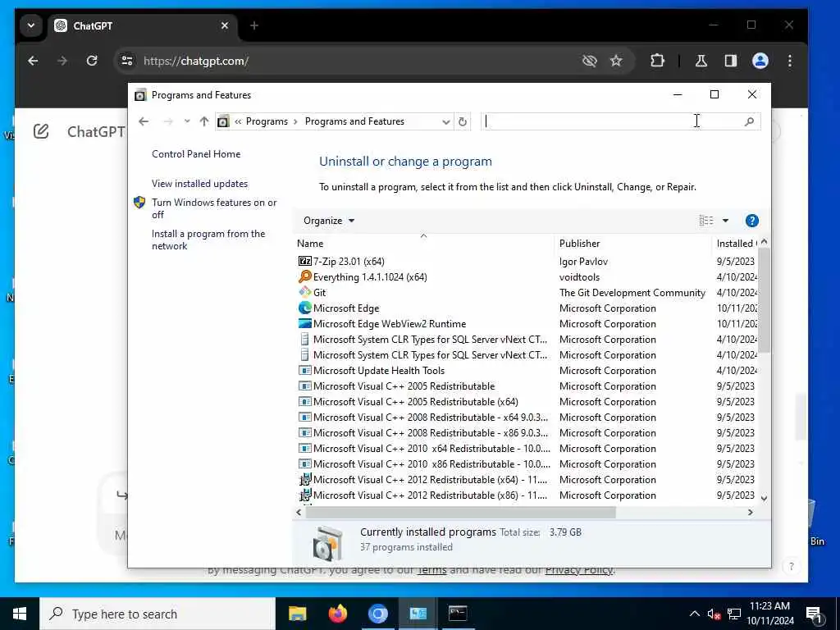The width and height of the screenshot is (840, 630).
Task: Open a new Chrome tab
Action: [254, 25]
